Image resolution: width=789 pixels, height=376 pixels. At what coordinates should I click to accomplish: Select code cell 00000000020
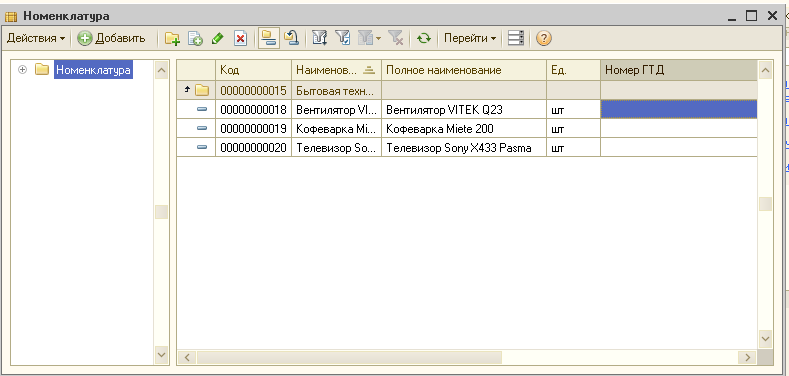click(254, 148)
